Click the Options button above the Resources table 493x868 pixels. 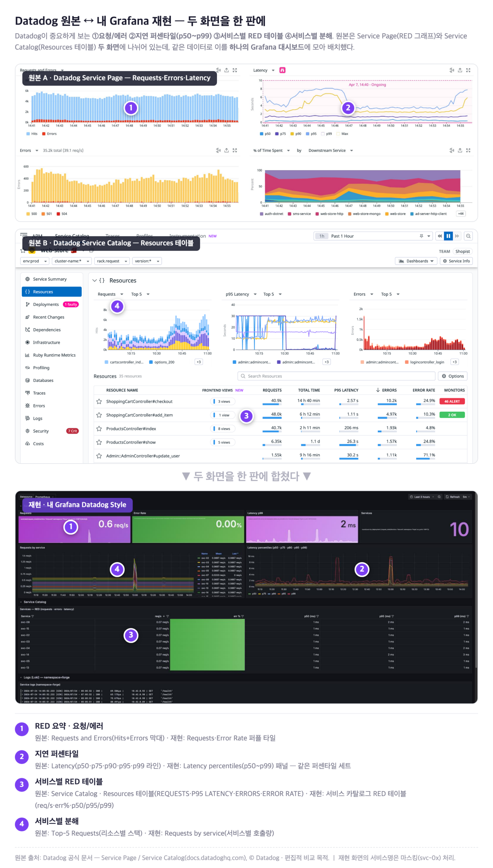click(452, 376)
